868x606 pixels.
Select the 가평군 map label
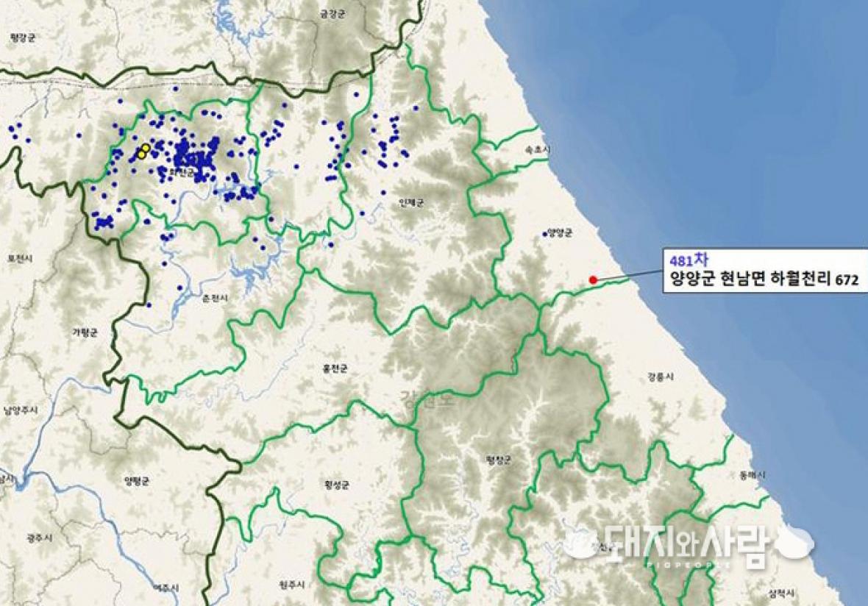coord(85,332)
